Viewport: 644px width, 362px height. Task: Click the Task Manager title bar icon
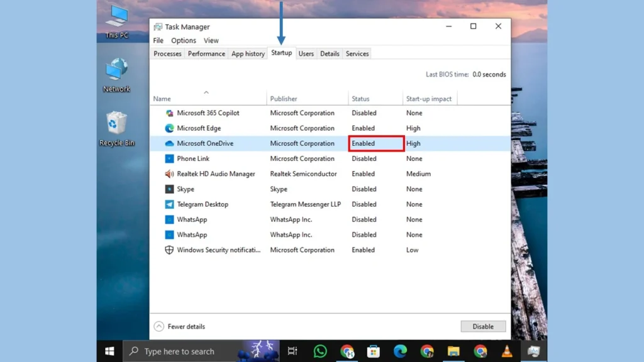[x=158, y=26]
